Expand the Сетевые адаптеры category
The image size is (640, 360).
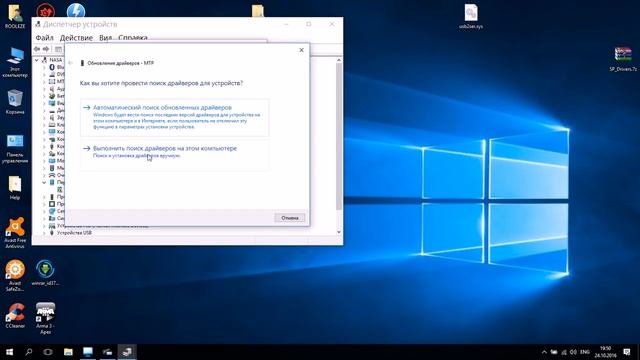44,211
